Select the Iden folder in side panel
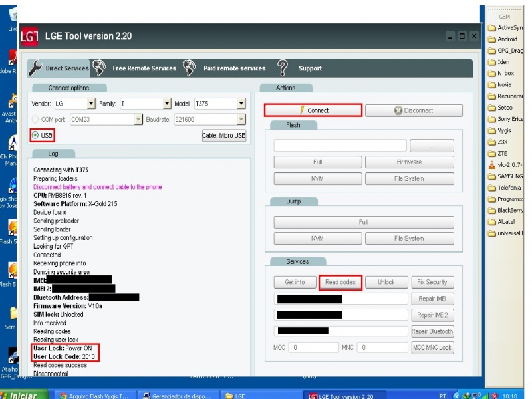The height and width of the screenshot is (399, 532). tap(499, 62)
